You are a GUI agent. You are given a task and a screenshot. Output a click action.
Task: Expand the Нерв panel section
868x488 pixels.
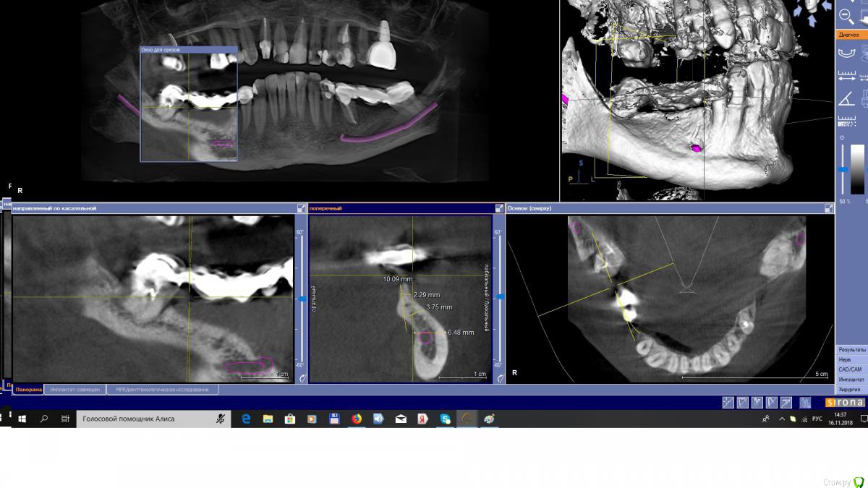[x=851, y=359]
